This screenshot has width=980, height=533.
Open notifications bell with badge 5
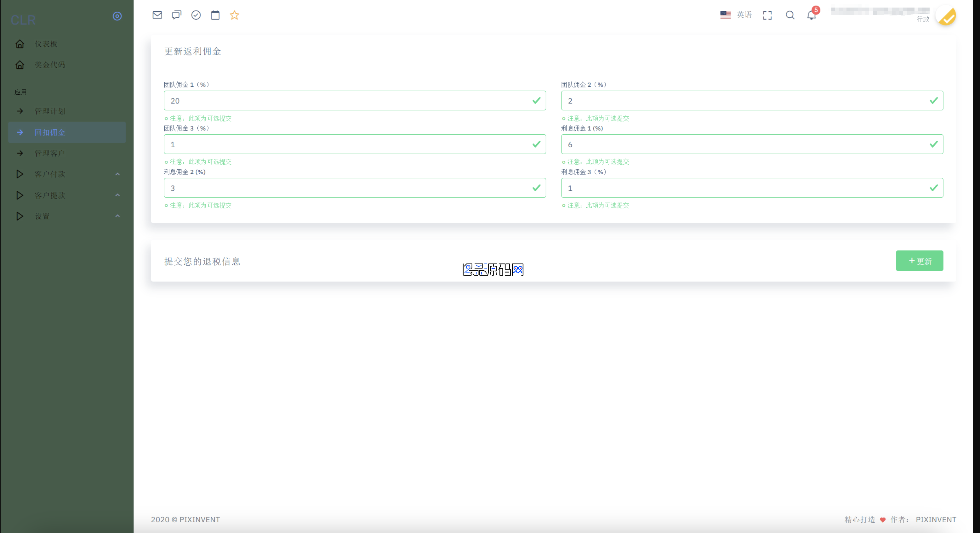click(x=812, y=14)
